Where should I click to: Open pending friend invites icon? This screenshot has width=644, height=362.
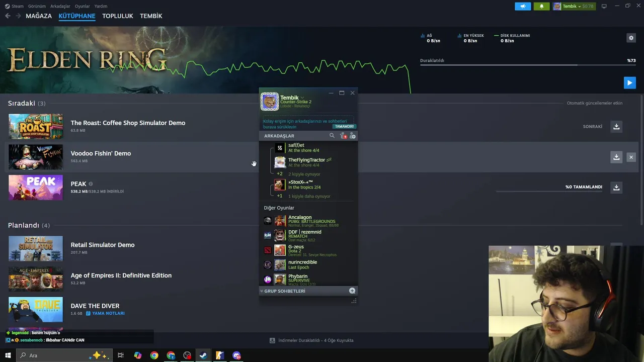pos(343,136)
